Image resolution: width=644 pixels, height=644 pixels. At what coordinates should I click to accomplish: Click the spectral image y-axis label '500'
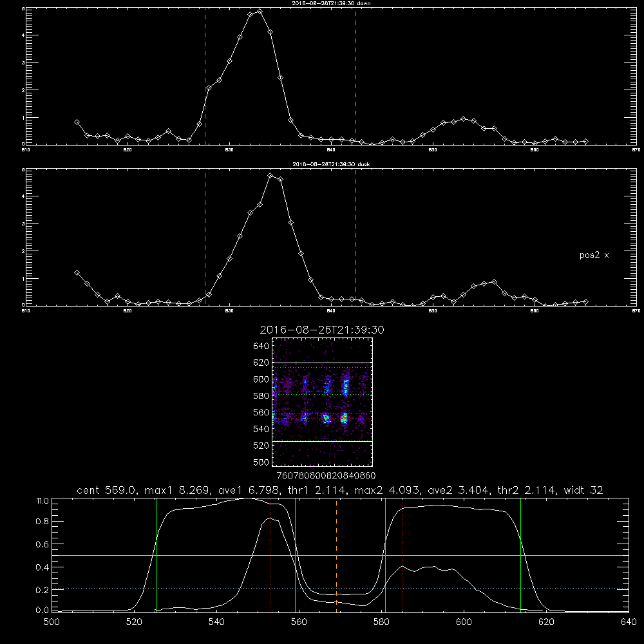point(261,462)
